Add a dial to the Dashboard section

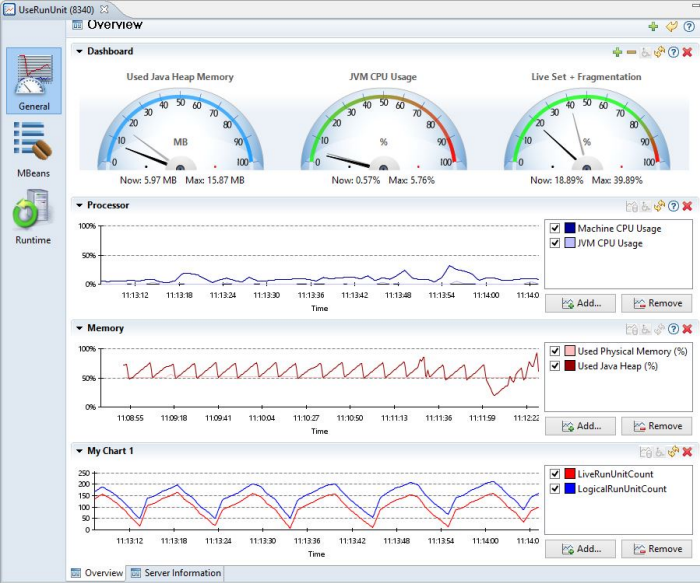618,52
